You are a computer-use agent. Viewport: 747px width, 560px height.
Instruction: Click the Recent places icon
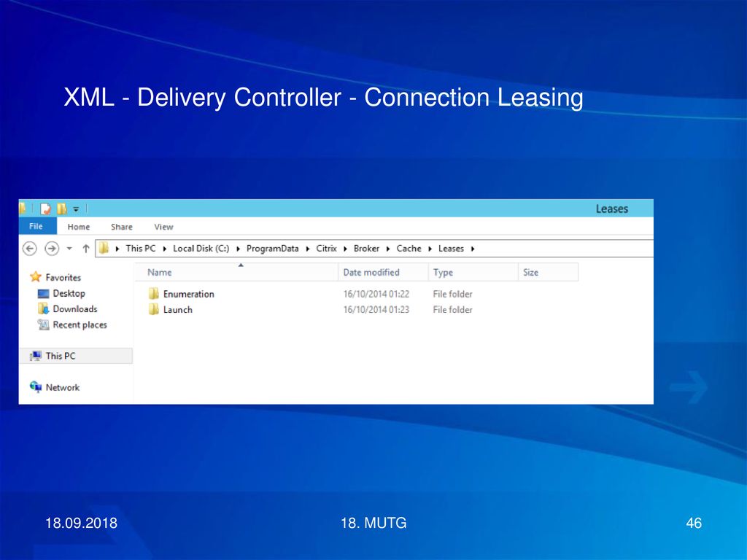[43, 324]
